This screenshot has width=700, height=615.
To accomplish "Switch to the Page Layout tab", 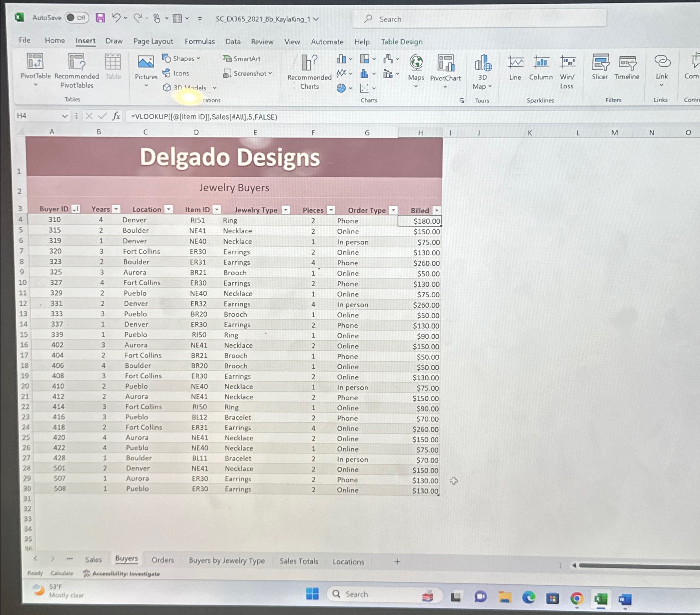I will point(153,41).
